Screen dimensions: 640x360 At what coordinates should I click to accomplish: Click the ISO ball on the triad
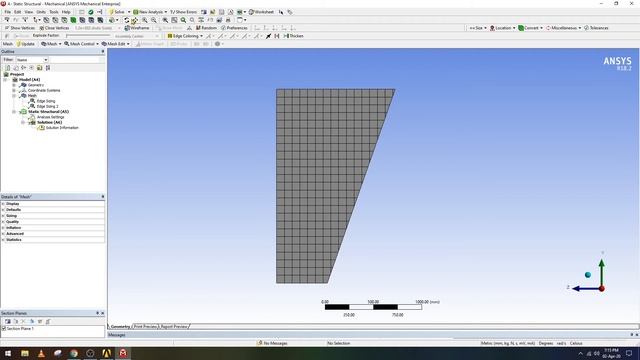588,275
